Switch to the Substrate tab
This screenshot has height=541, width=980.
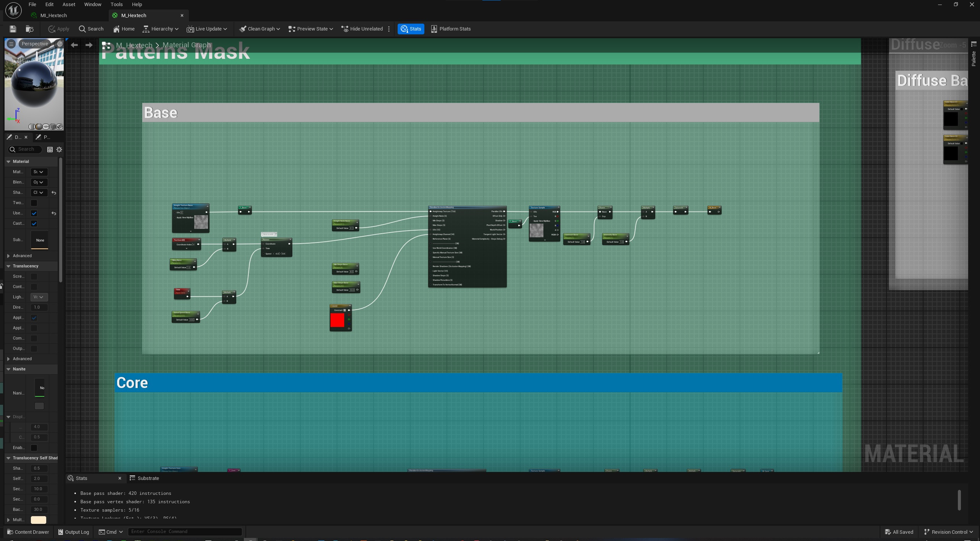coord(144,478)
